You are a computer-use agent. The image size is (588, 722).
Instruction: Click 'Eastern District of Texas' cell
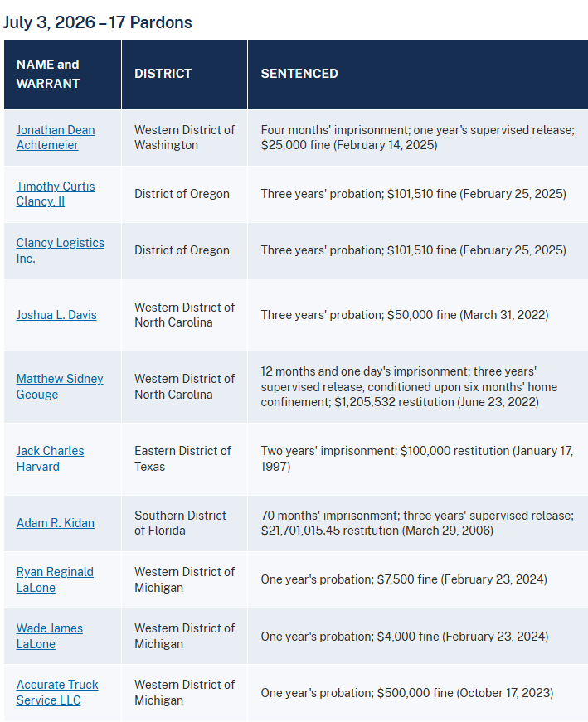pos(182,458)
